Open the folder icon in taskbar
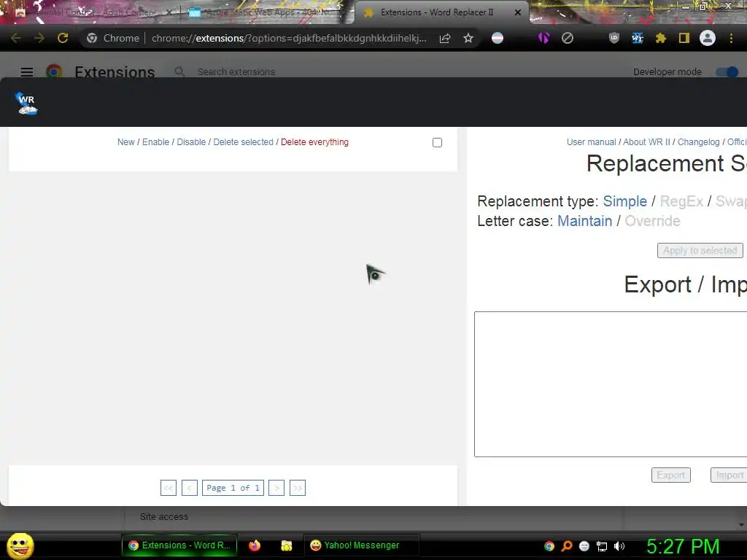 tap(286, 545)
